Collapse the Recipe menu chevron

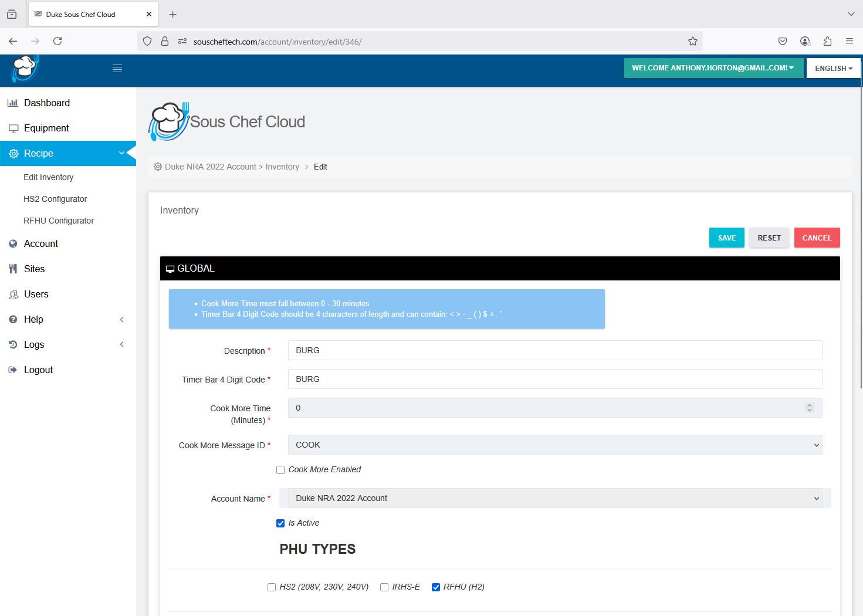pos(121,153)
